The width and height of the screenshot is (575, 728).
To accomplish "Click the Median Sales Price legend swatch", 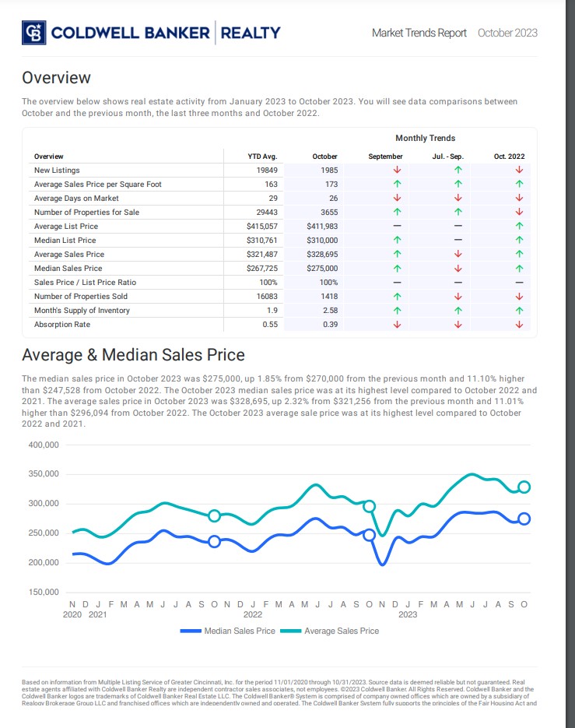I will coord(191,631).
